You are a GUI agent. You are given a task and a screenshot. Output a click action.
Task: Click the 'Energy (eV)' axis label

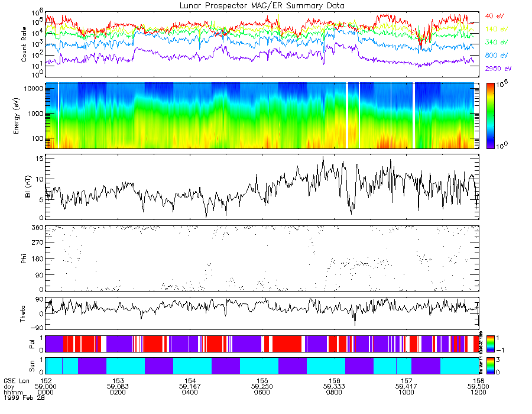[x=16, y=116]
